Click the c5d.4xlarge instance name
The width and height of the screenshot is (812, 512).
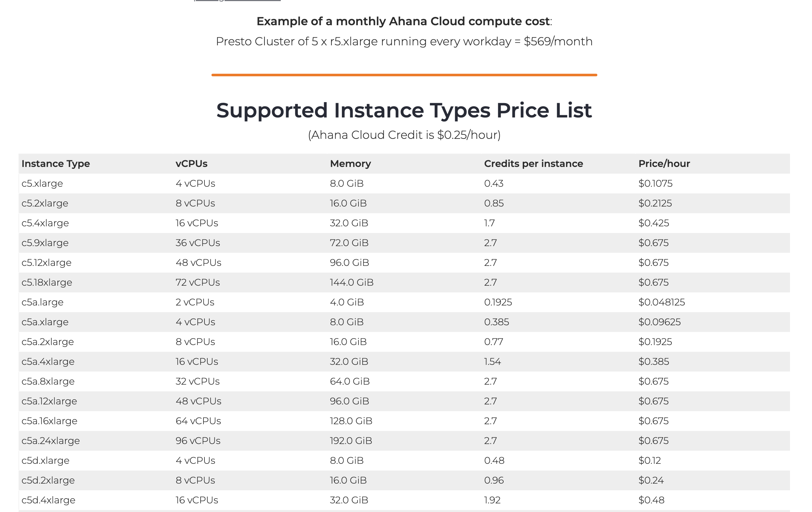[48, 500]
